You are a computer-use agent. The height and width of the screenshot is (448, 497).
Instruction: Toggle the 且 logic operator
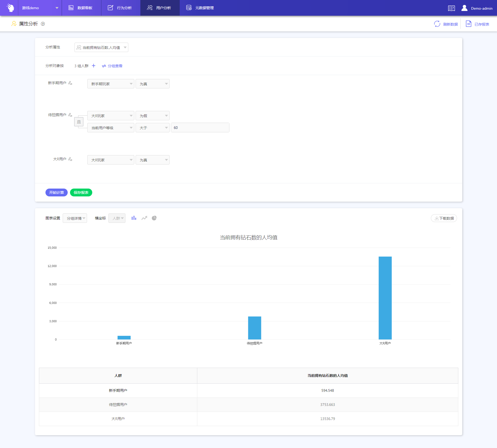[x=79, y=122]
